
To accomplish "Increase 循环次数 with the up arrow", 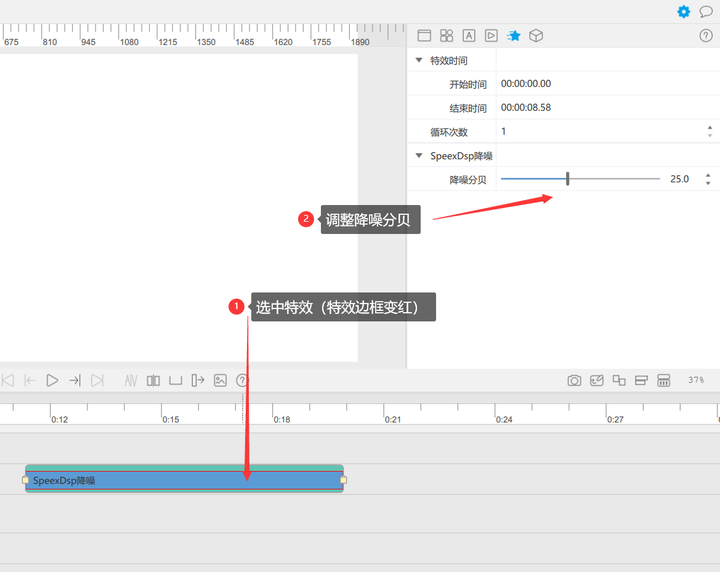I will tap(710, 128).
